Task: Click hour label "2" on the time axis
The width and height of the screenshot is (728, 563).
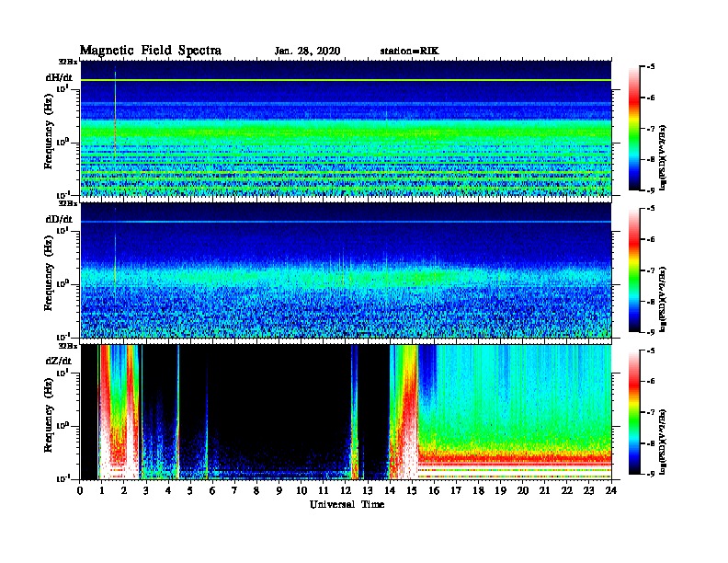Action: pos(124,490)
